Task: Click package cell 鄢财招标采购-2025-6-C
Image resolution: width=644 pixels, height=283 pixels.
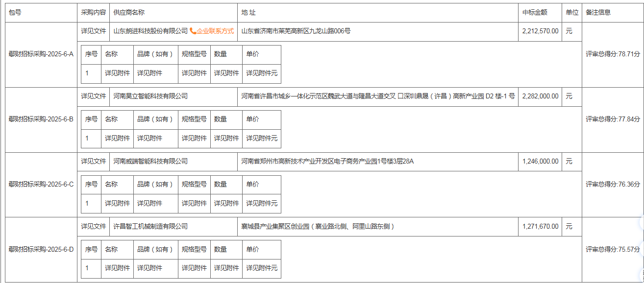Action: (x=41, y=185)
